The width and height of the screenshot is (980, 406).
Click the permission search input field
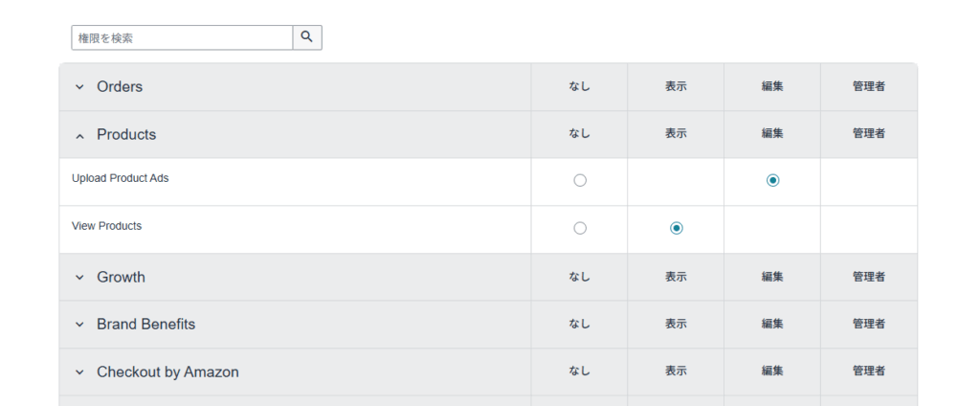click(x=182, y=37)
